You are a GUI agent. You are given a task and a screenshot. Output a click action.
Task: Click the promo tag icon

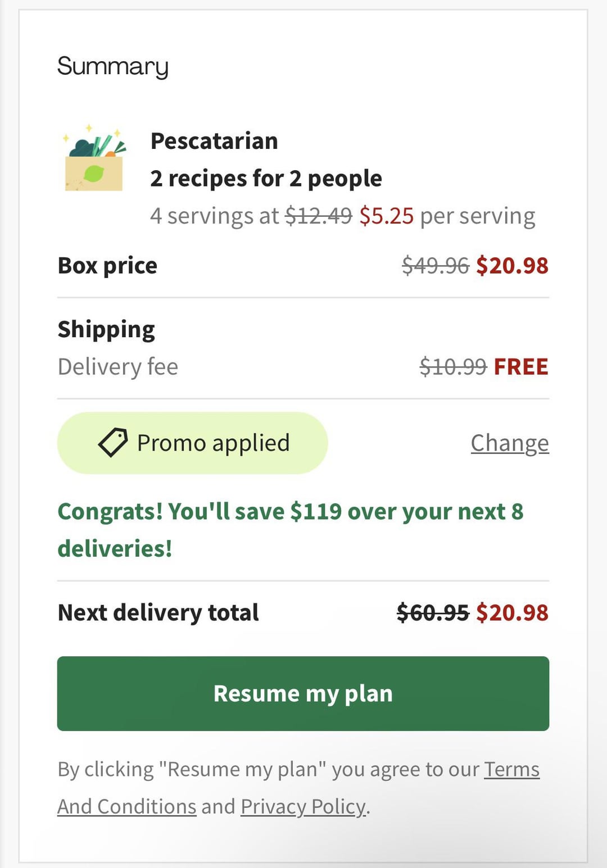(x=113, y=443)
